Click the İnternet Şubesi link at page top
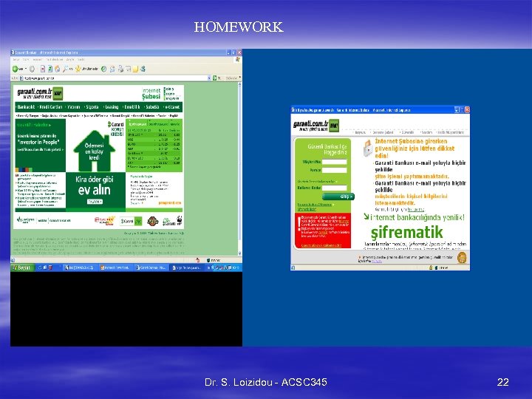532x399 pixels. [151, 94]
